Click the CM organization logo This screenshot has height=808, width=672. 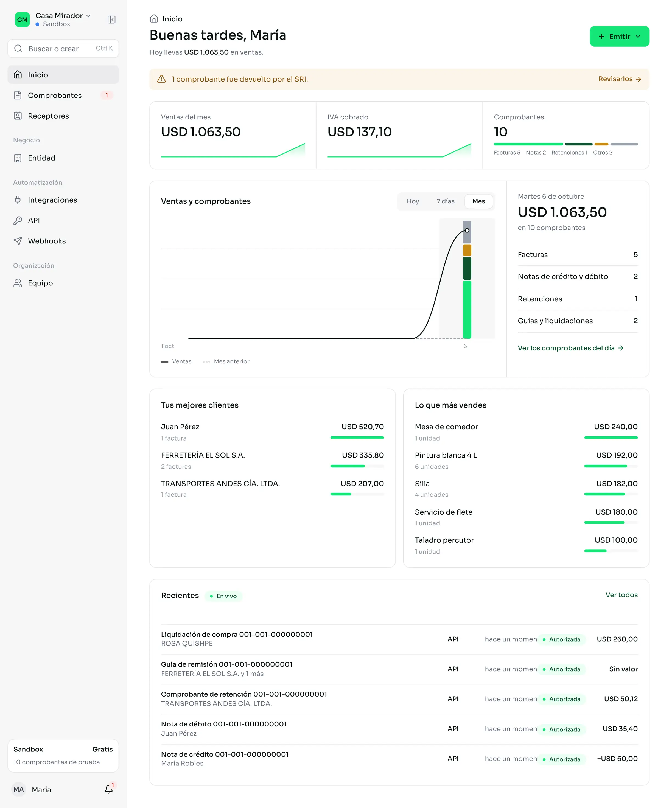(x=22, y=19)
